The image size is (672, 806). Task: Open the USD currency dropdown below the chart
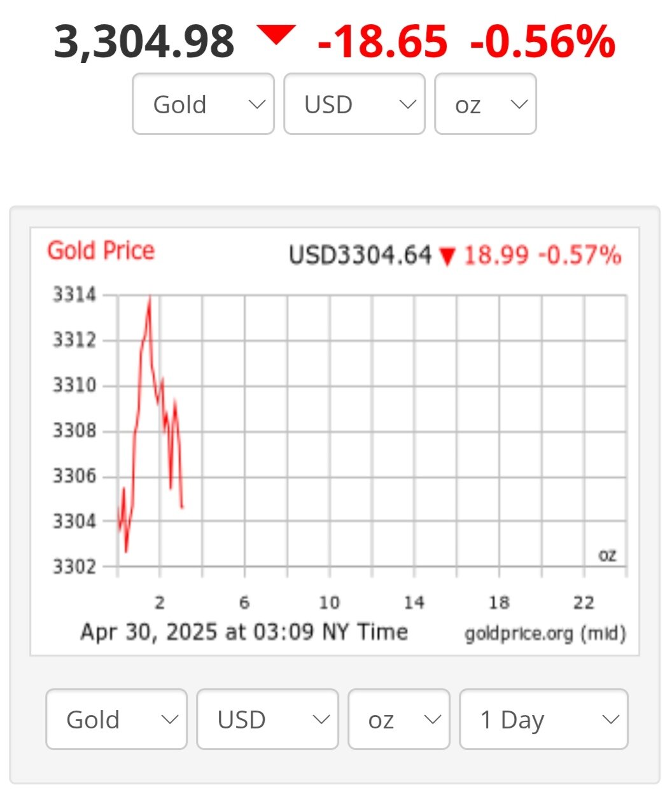(x=267, y=719)
